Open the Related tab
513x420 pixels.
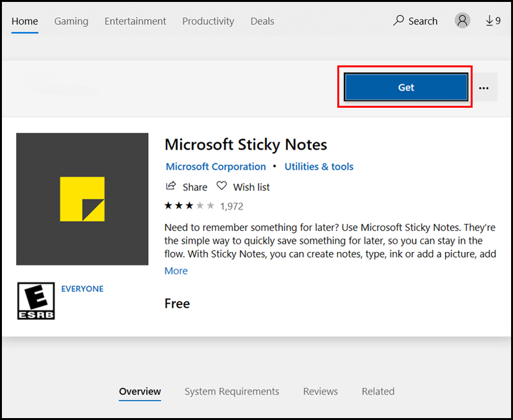coord(378,392)
